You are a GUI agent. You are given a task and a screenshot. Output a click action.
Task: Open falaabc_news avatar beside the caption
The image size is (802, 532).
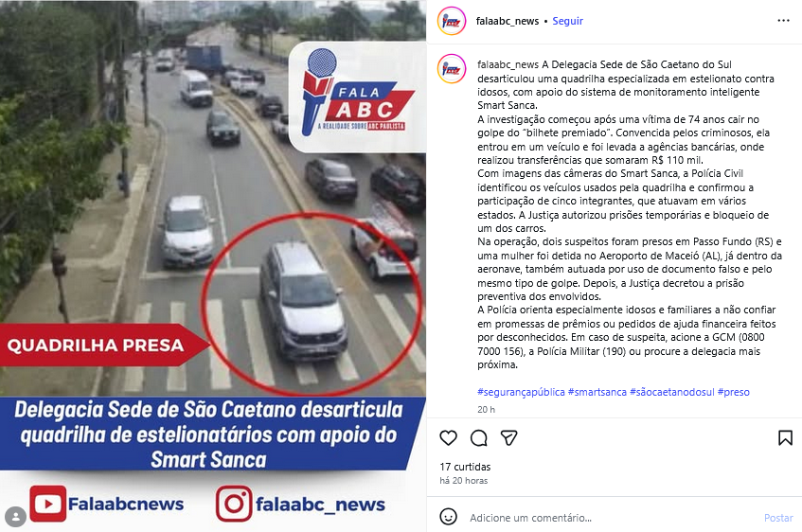click(452, 68)
